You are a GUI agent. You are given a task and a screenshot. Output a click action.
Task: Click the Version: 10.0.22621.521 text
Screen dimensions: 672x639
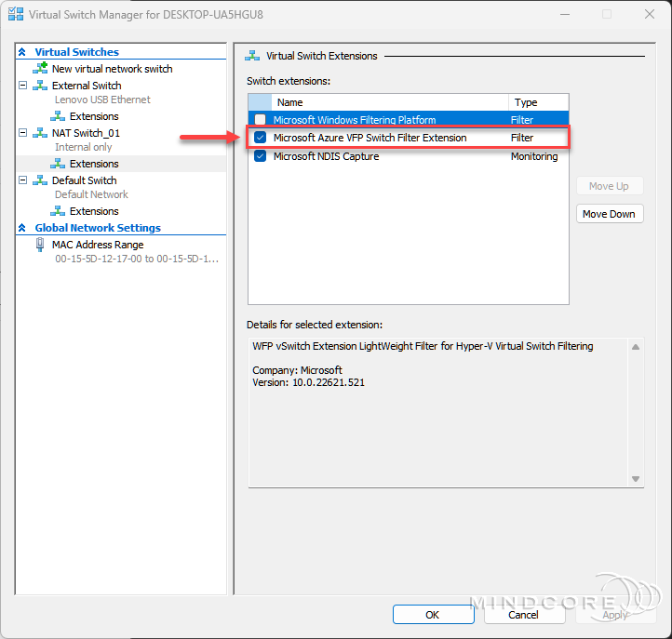pyautogui.click(x=308, y=382)
